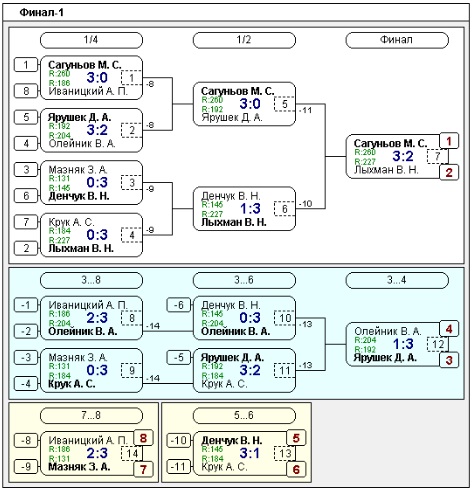Select the 1/2 round header

tap(244, 40)
